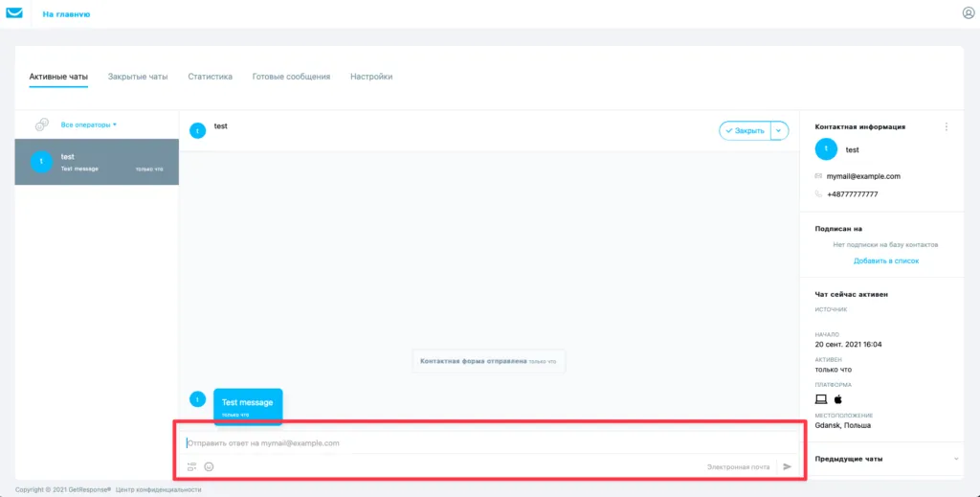Click the phone icon beside +48777777777
Image resolution: width=980 pixels, height=497 pixels.
pyautogui.click(x=818, y=194)
